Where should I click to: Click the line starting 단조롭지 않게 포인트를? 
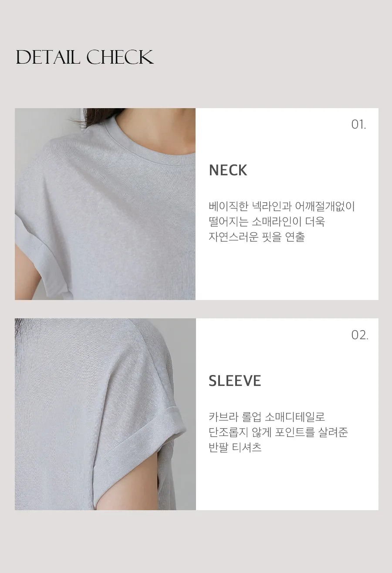coord(278,432)
